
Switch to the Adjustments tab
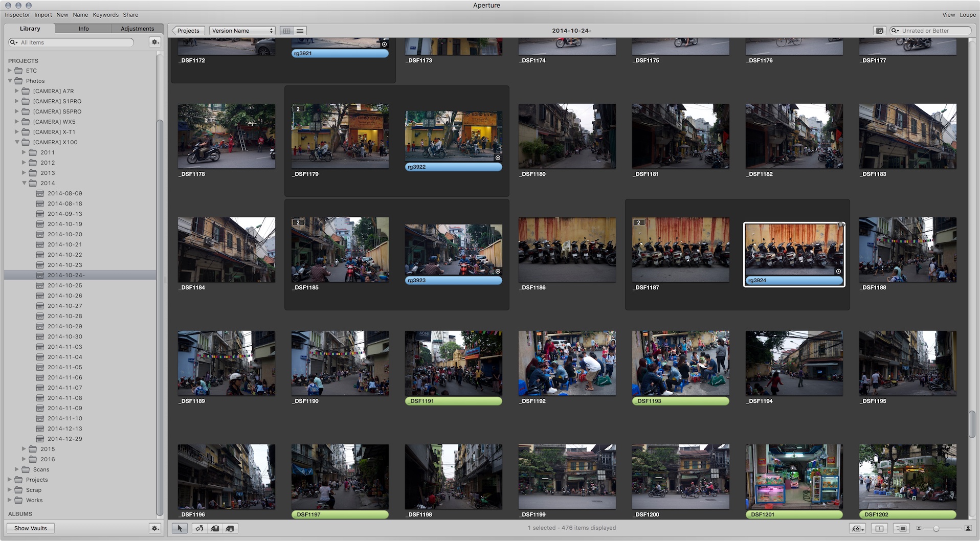(x=137, y=29)
